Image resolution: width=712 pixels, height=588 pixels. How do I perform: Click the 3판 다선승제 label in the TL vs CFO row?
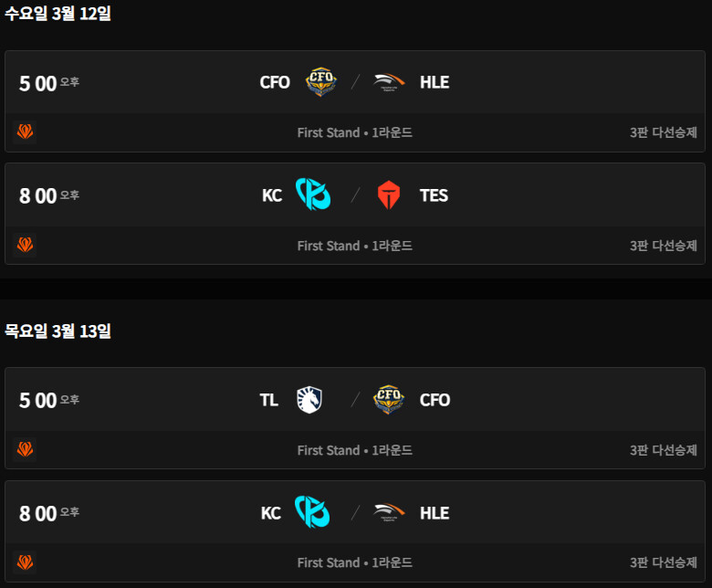click(x=664, y=450)
